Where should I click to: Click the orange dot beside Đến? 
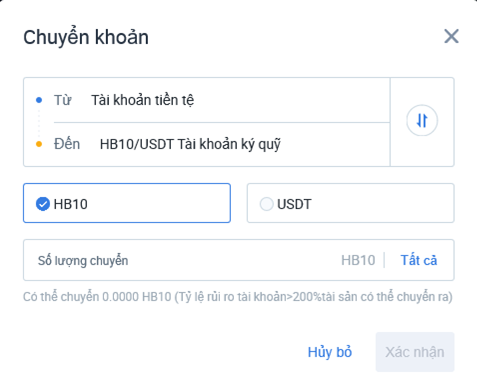[x=39, y=144]
